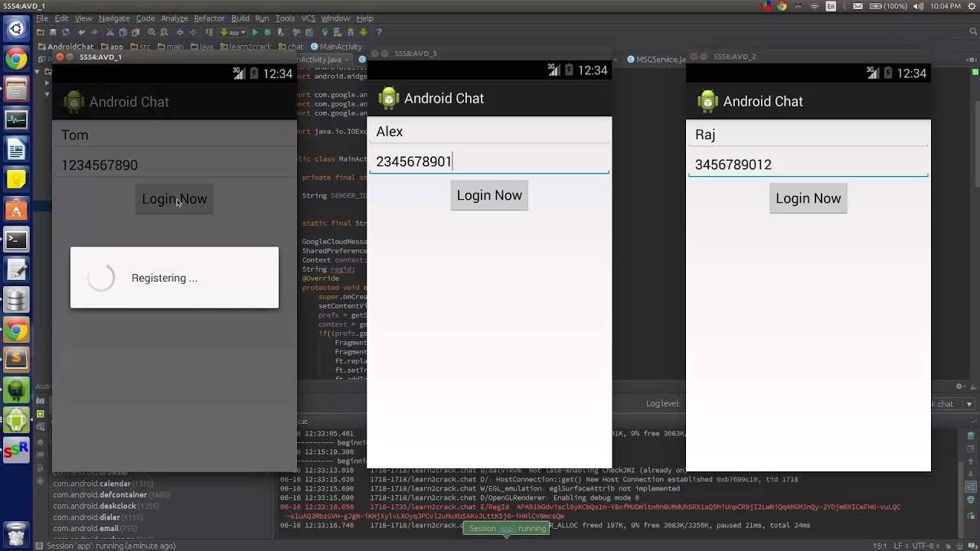Select com.android.defcontainer process

(x=111, y=495)
